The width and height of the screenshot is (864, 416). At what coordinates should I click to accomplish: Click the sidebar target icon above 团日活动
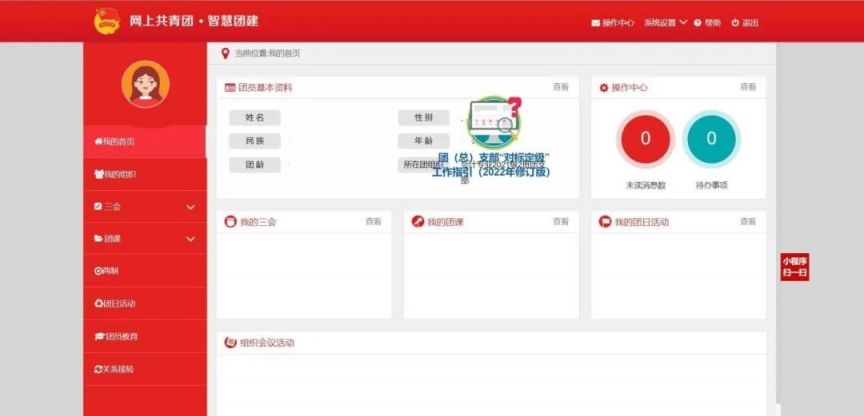click(x=99, y=271)
